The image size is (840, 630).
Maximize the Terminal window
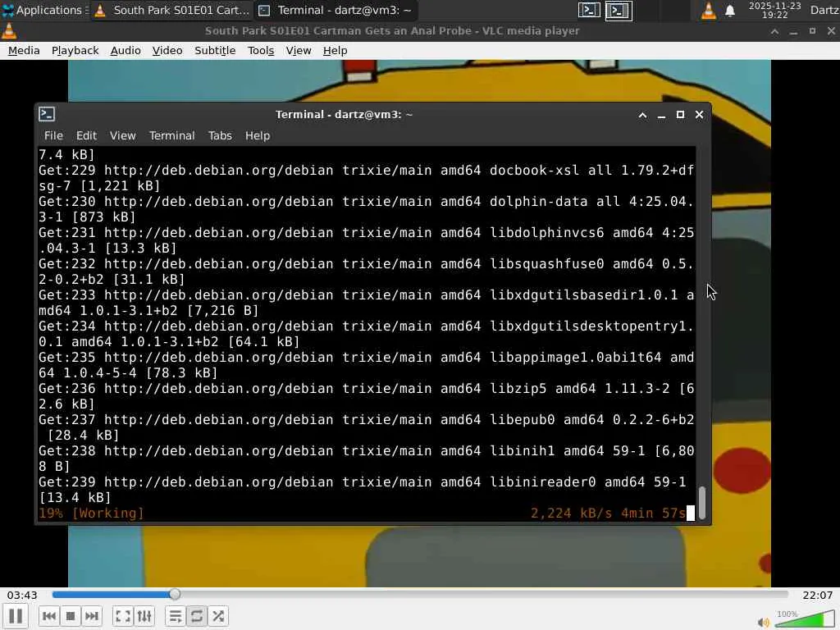680,115
